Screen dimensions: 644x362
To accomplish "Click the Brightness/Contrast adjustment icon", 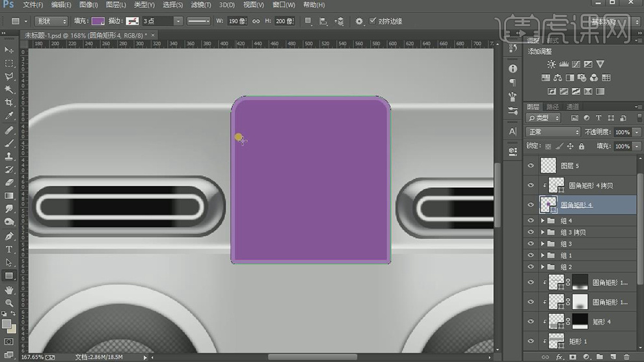I will tap(552, 64).
